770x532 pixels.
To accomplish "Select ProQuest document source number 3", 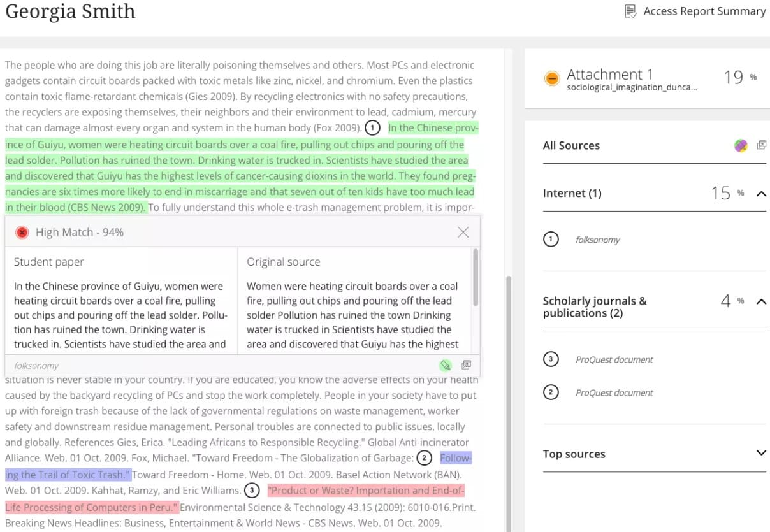I will pyautogui.click(x=614, y=359).
